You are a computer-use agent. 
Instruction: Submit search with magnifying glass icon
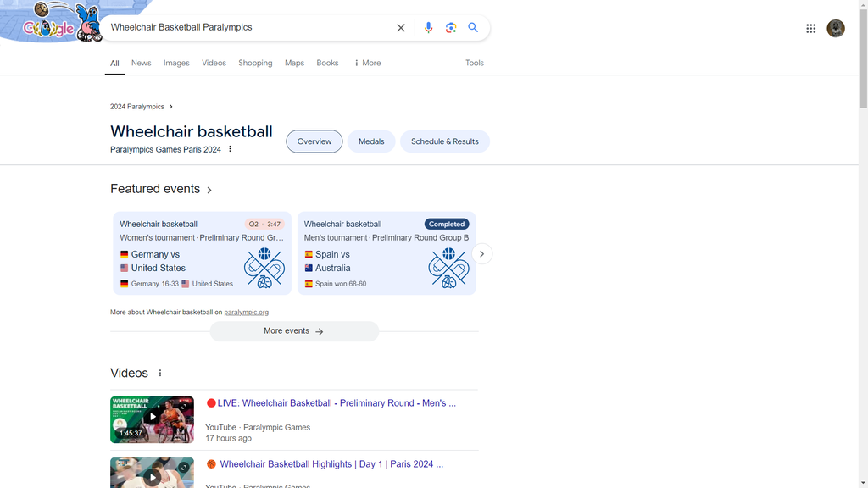[x=473, y=28]
